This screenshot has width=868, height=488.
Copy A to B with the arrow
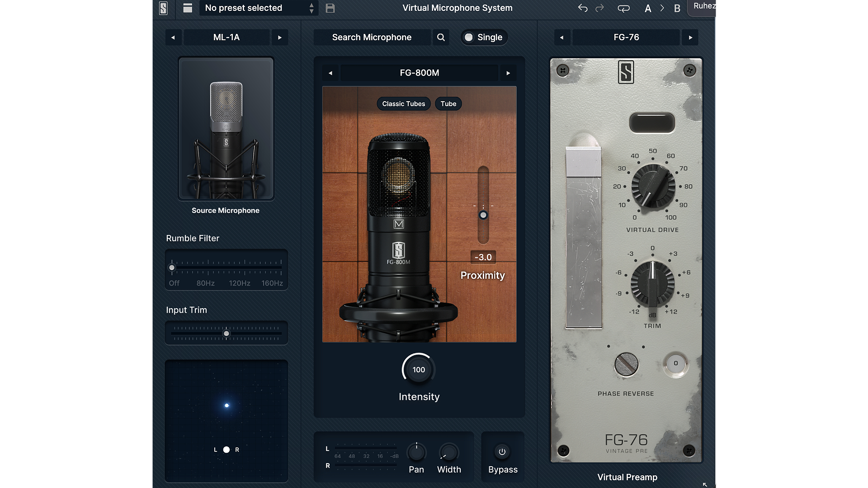662,8
